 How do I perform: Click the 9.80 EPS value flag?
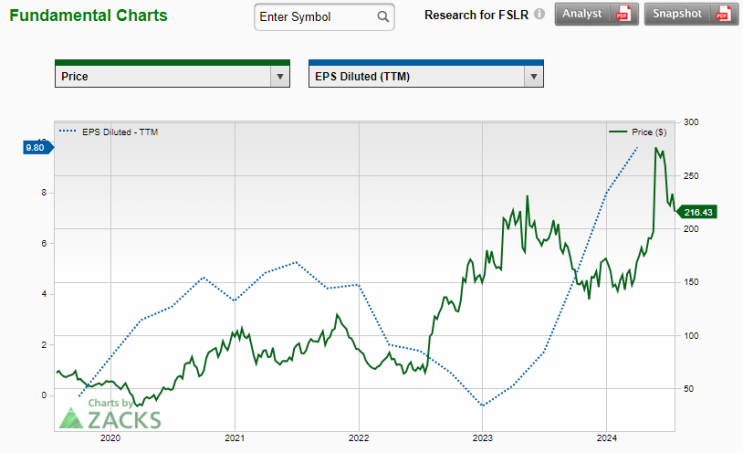[38, 148]
